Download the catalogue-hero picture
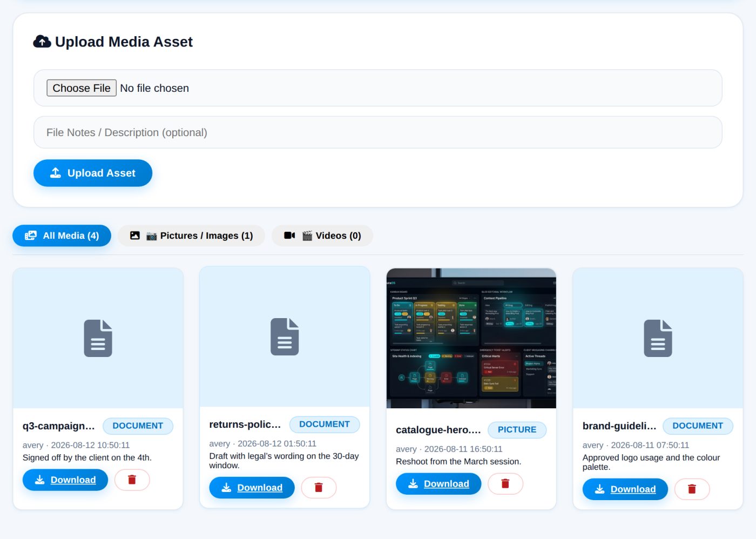The height and width of the screenshot is (539, 756). coord(438,483)
